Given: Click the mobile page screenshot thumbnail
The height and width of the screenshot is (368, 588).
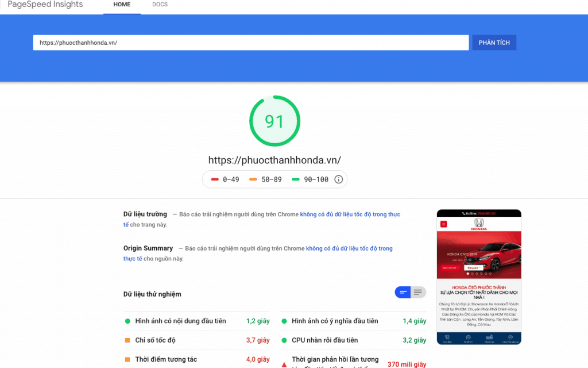Looking at the screenshot, I should 479,277.
